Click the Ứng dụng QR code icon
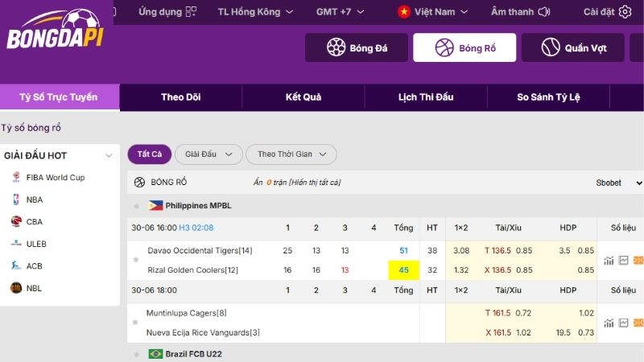644x362 pixels. click(191, 11)
